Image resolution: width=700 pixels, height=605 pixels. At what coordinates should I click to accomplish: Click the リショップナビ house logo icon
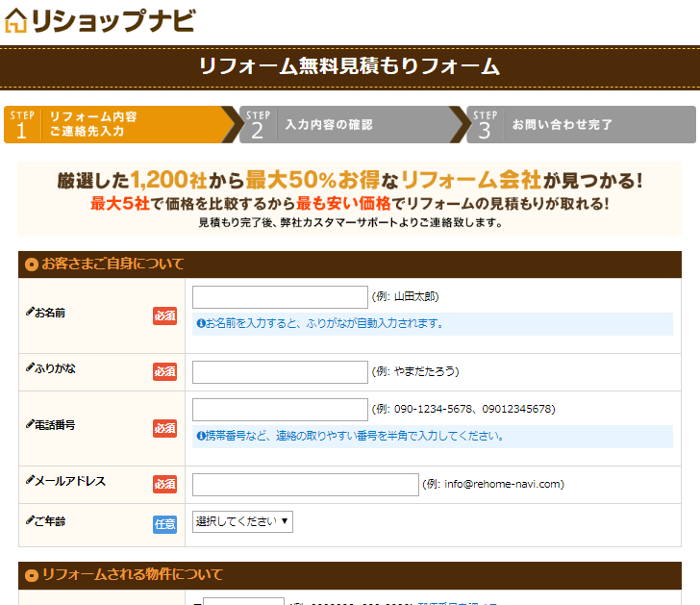tap(15, 20)
